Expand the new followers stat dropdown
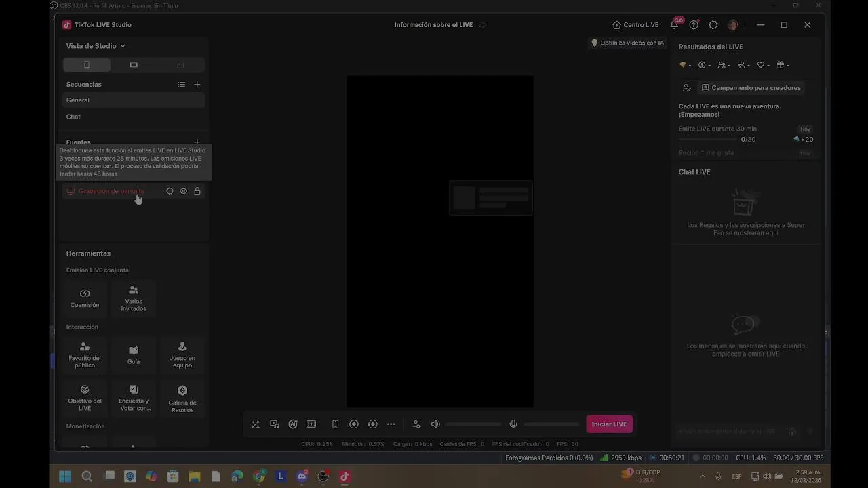The width and height of the screenshot is (868, 488). (744, 65)
